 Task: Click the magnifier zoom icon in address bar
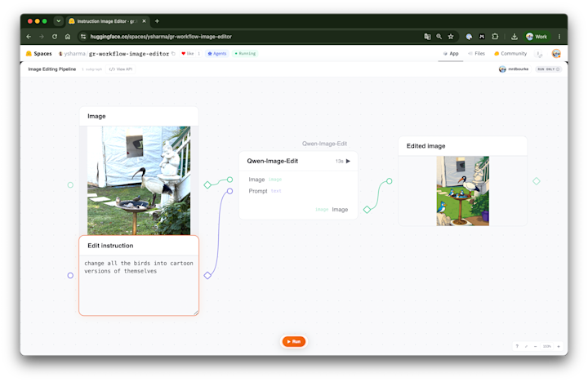click(439, 37)
